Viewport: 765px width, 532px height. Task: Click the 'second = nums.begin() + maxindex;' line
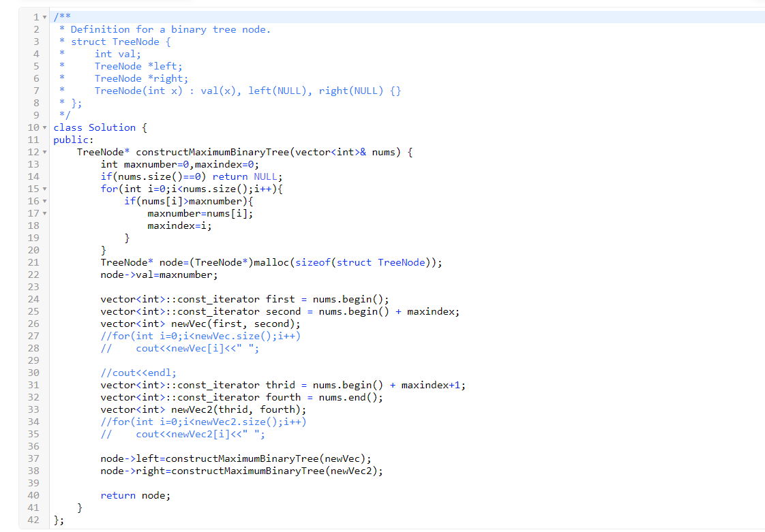pos(280,311)
